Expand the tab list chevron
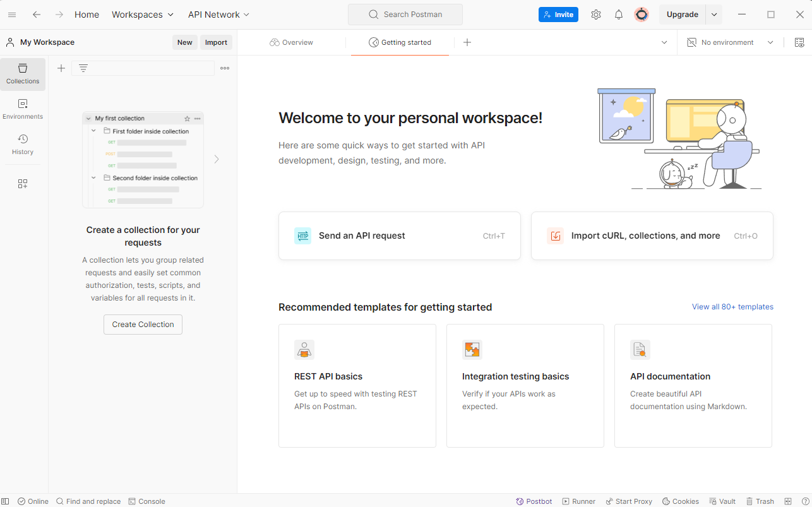This screenshot has height=507, width=812. tap(664, 42)
